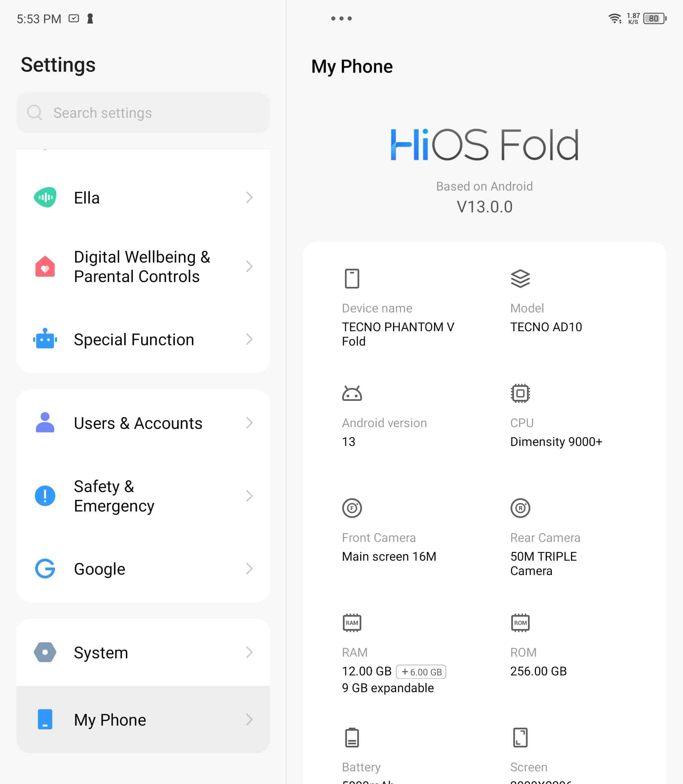Tap the Google G logo icon

click(45, 568)
